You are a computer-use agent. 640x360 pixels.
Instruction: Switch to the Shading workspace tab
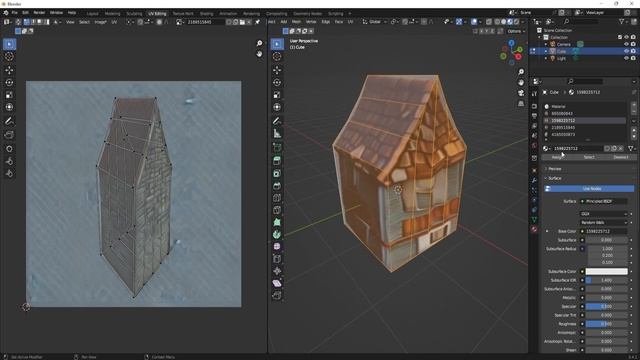207,13
